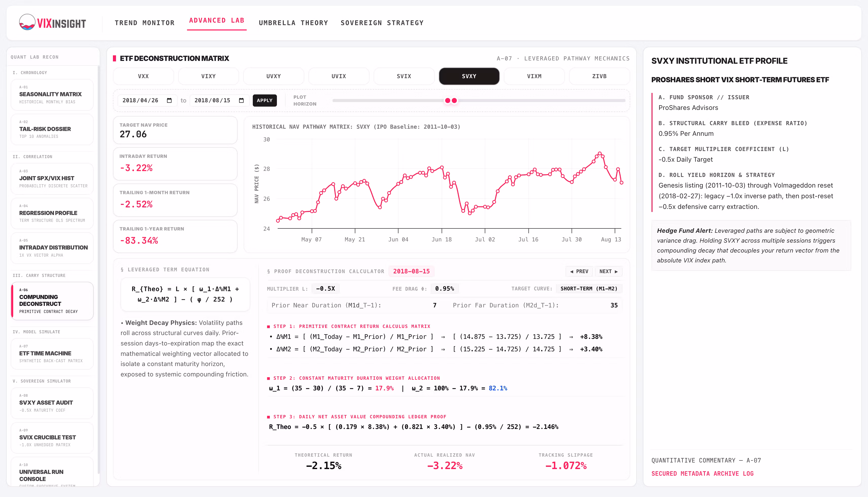Select the UVXY ticker tab

[274, 76]
